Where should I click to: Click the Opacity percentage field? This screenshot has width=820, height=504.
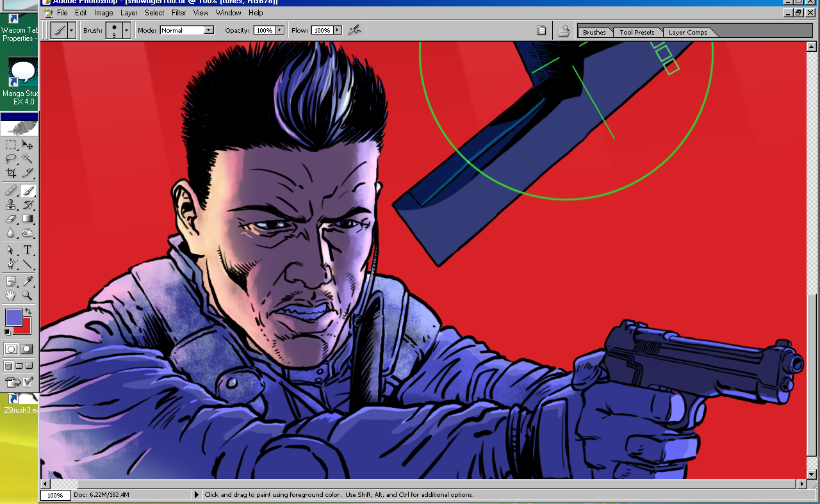(x=265, y=30)
